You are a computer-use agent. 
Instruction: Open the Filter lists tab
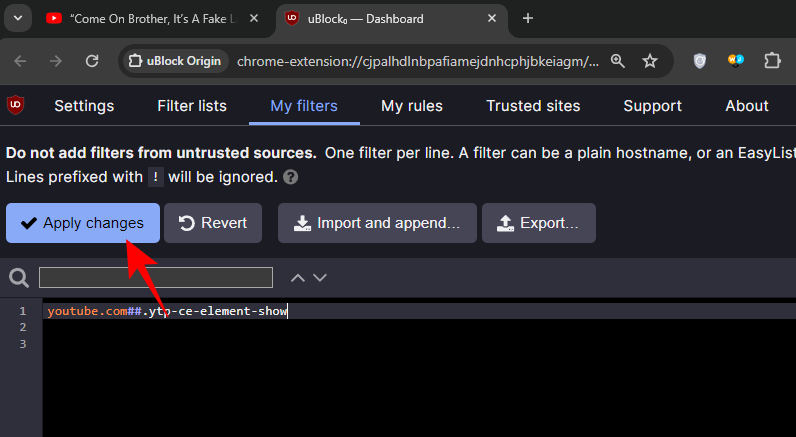(192, 106)
